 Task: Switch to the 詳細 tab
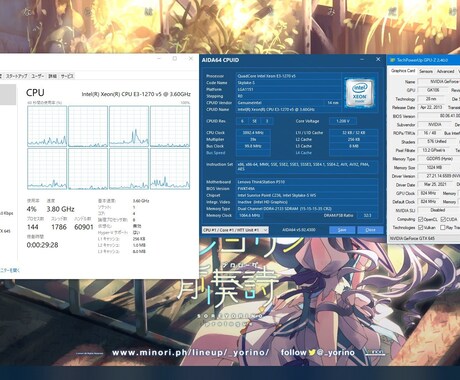(x=52, y=76)
